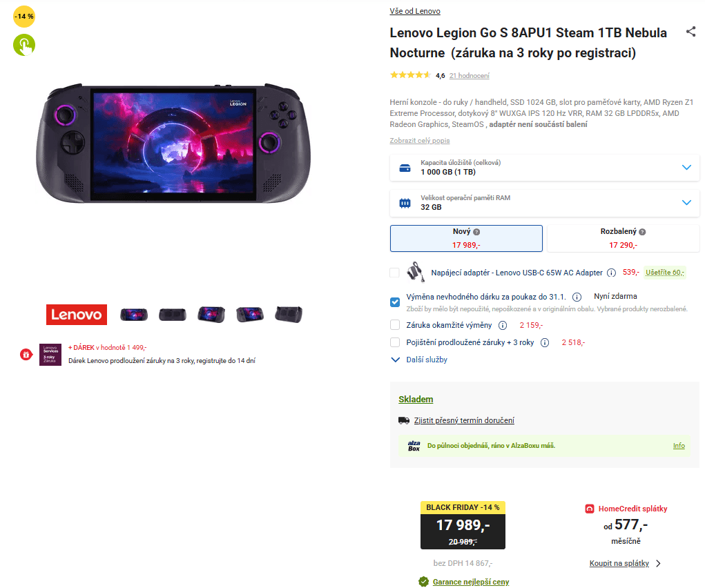This screenshot has height=588, width=705.
Task: Click the help icon next to Nový
Action: 476,233
